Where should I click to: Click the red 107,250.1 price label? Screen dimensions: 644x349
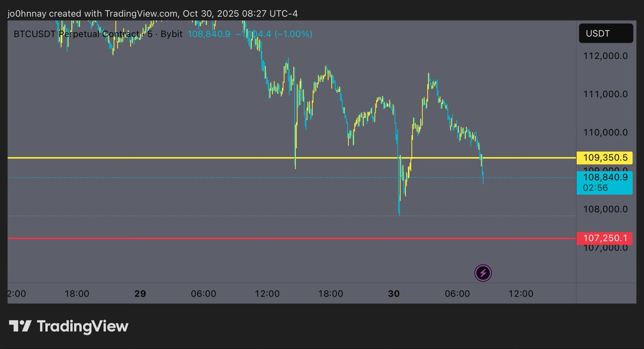605,238
